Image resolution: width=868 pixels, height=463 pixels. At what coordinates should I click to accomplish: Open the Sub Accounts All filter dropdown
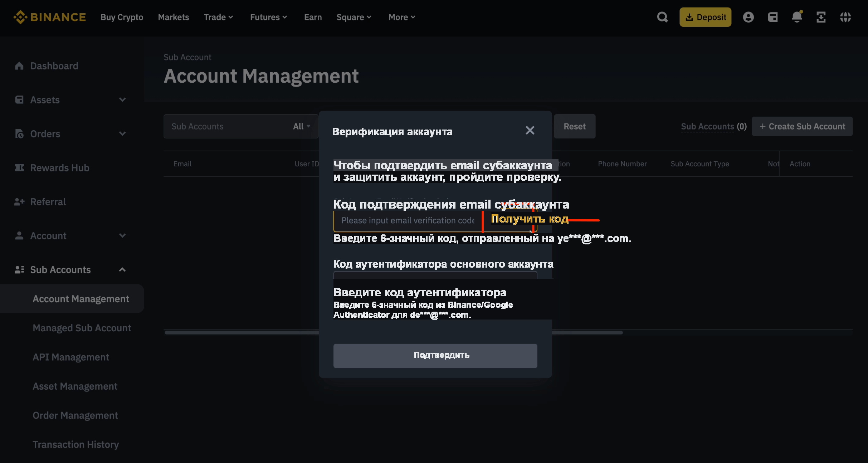[302, 126]
